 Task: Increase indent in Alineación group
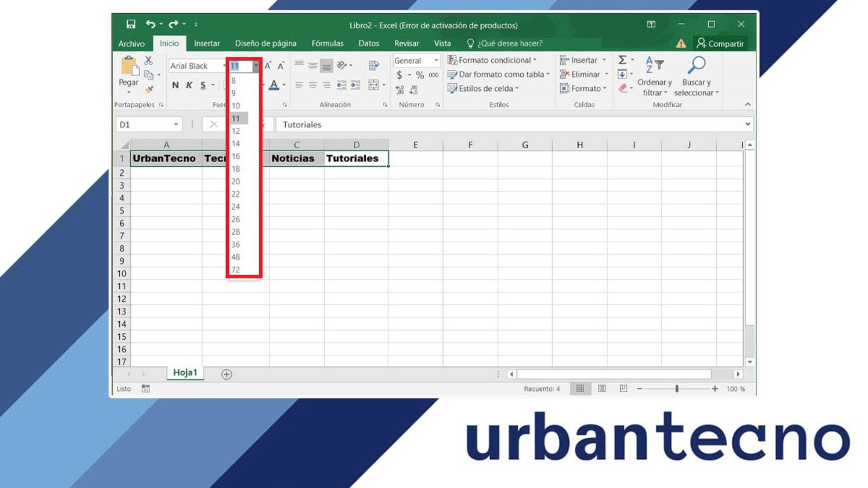[x=356, y=85]
